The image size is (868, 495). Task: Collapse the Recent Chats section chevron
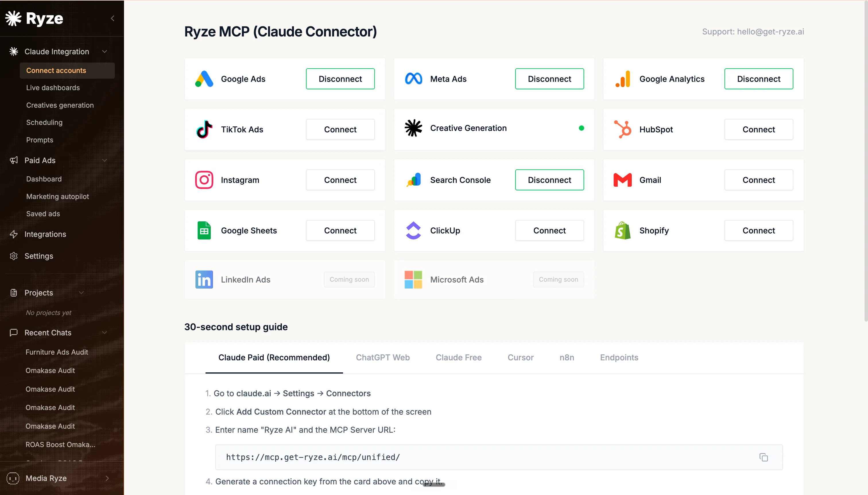pyautogui.click(x=105, y=332)
